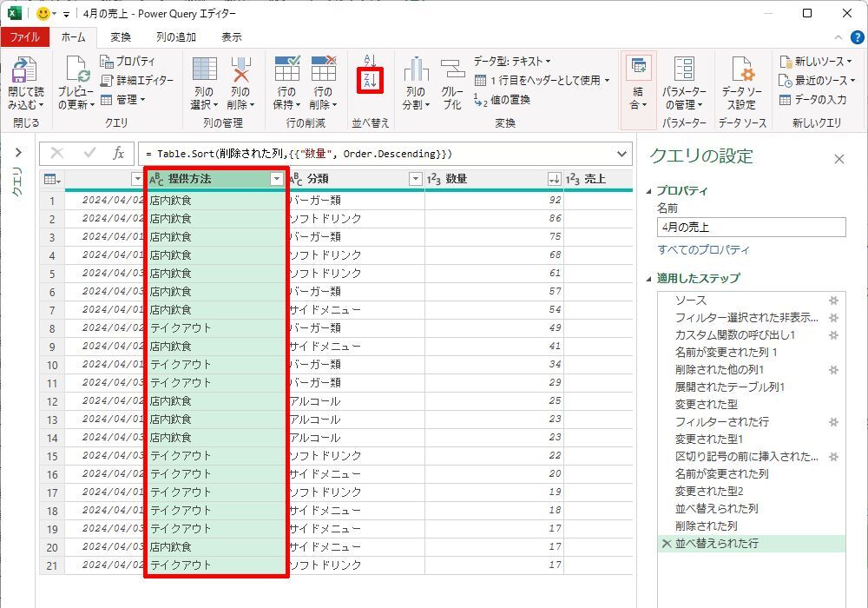Expand the formula bar dropdown arrow
Viewport: 868px width, 608px height.
click(621, 154)
